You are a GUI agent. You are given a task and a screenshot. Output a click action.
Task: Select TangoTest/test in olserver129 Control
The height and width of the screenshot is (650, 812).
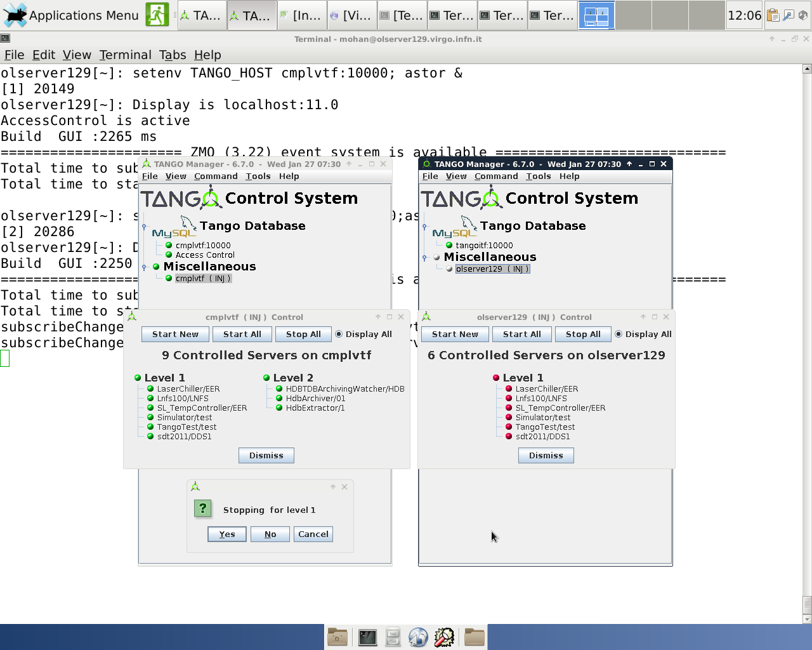pyautogui.click(x=545, y=427)
